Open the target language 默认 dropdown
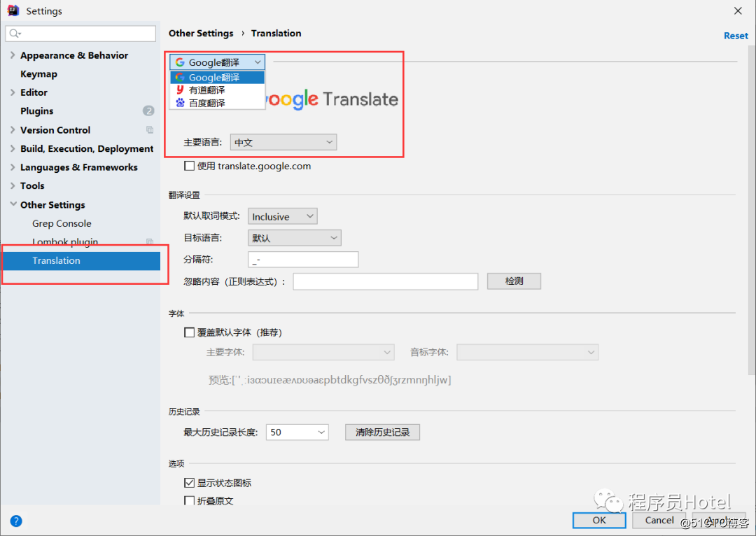 (x=295, y=238)
